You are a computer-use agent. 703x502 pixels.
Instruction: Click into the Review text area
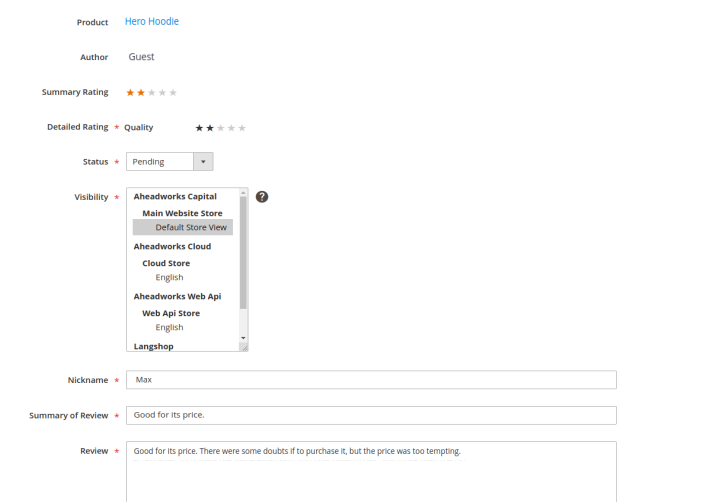[371, 472]
